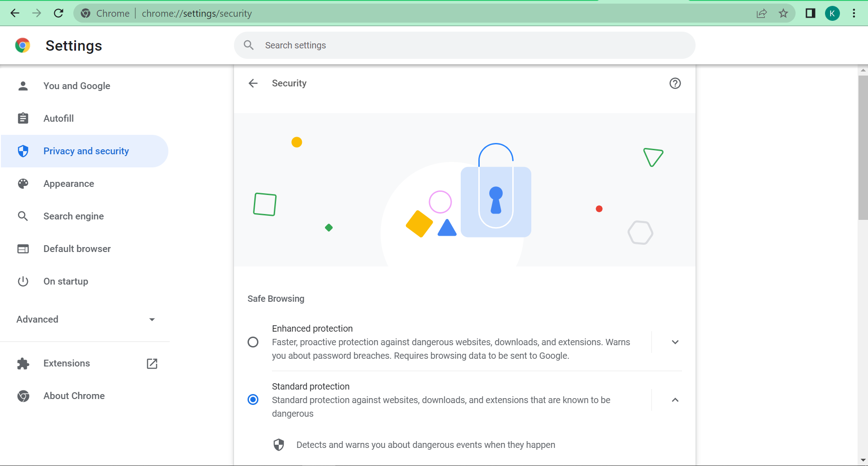Expand the Advanced settings section
Viewport: 868px width, 466px height.
click(x=86, y=319)
